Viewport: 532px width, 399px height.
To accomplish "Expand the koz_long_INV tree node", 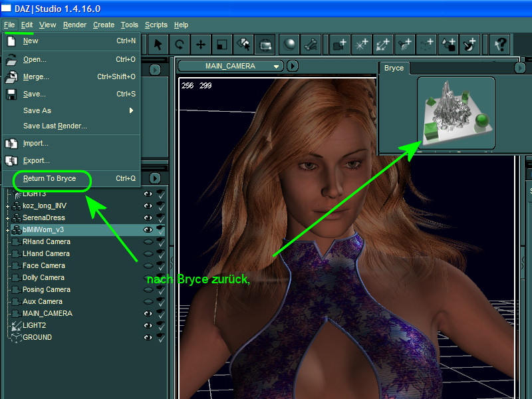I will (7, 206).
